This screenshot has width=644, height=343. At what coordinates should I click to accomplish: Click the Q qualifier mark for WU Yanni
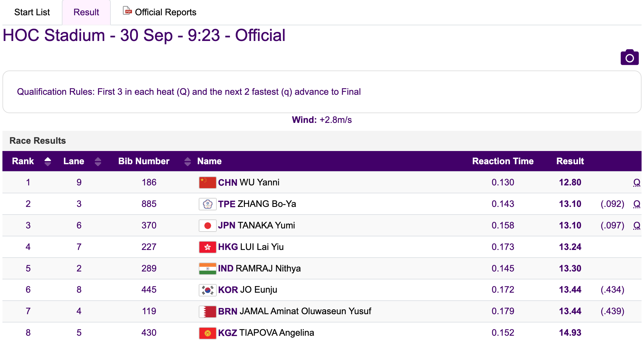[x=636, y=182]
